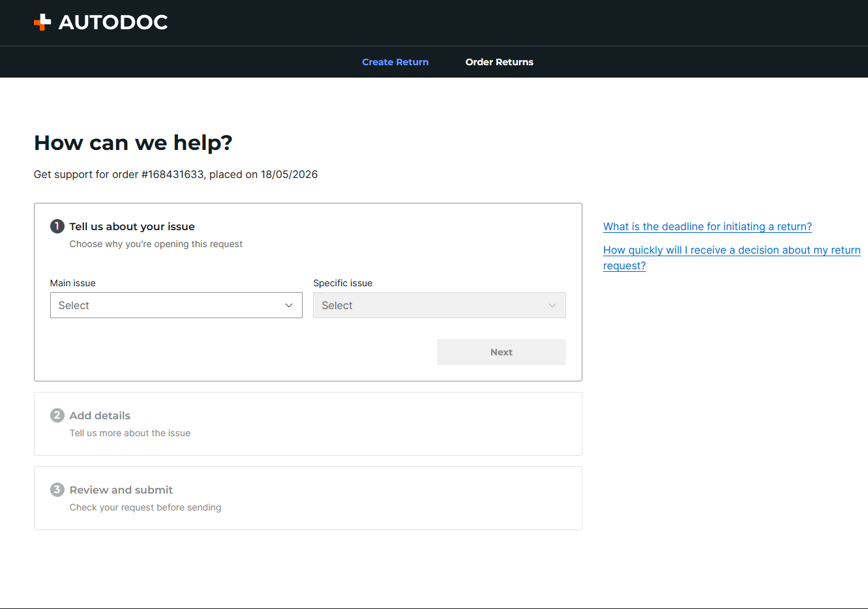The height and width of the screenshot is (609, 868).
Task: Click the order #168431633 support text
Action: tap(176, 174)
